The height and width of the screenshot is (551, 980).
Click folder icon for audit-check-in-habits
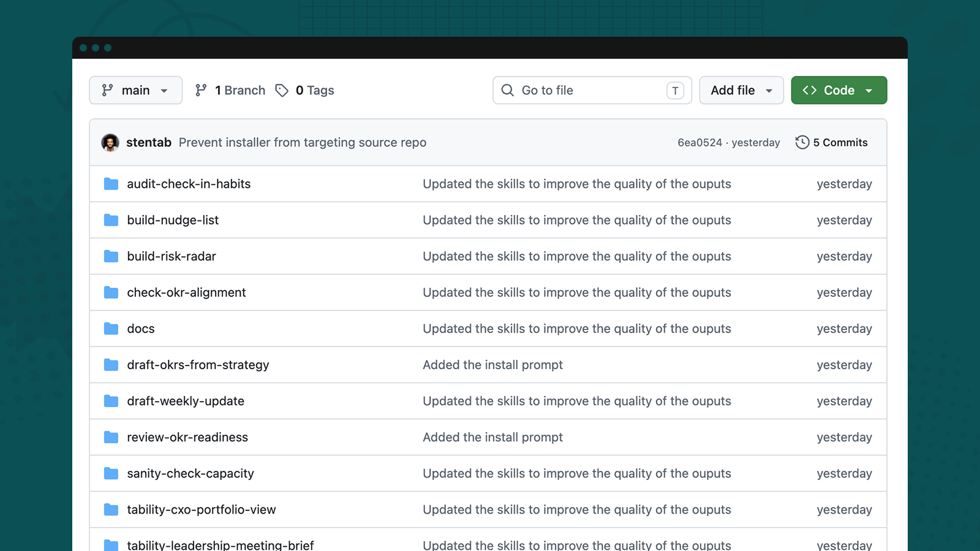click(111, 184)
